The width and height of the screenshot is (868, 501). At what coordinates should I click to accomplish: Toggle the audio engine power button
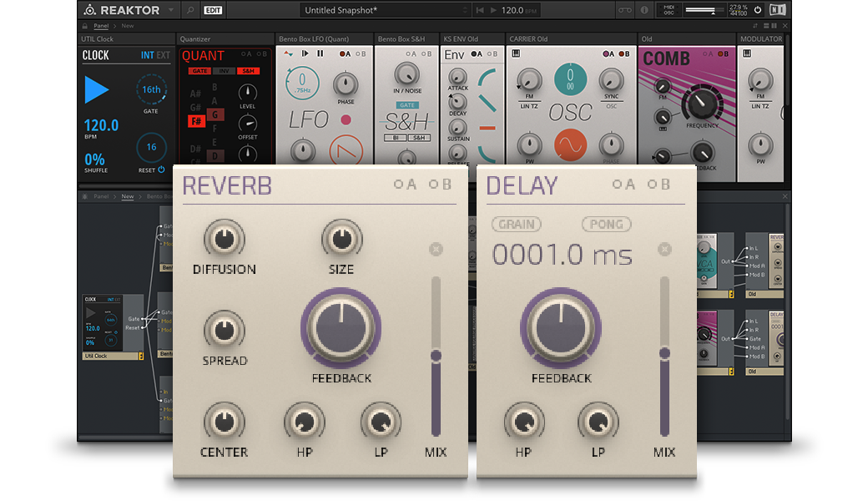[x=758, y=9]
